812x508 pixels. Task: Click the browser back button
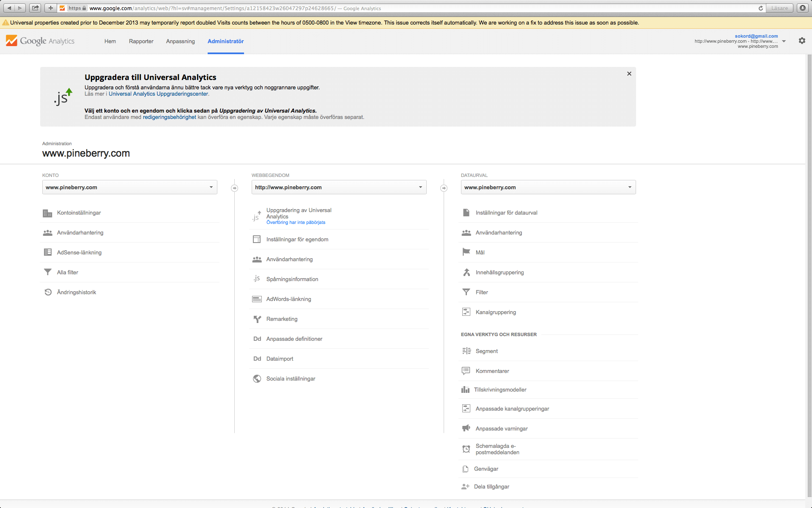(9, 8)
